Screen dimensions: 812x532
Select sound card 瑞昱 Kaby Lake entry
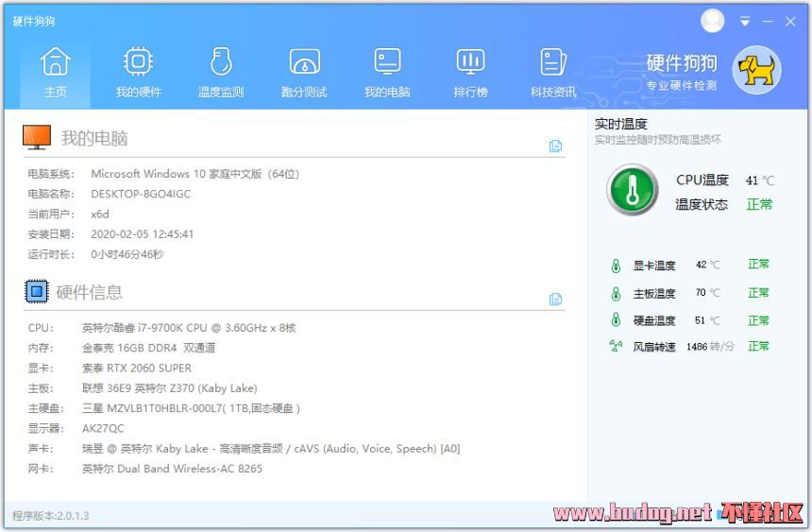point(271,449)
